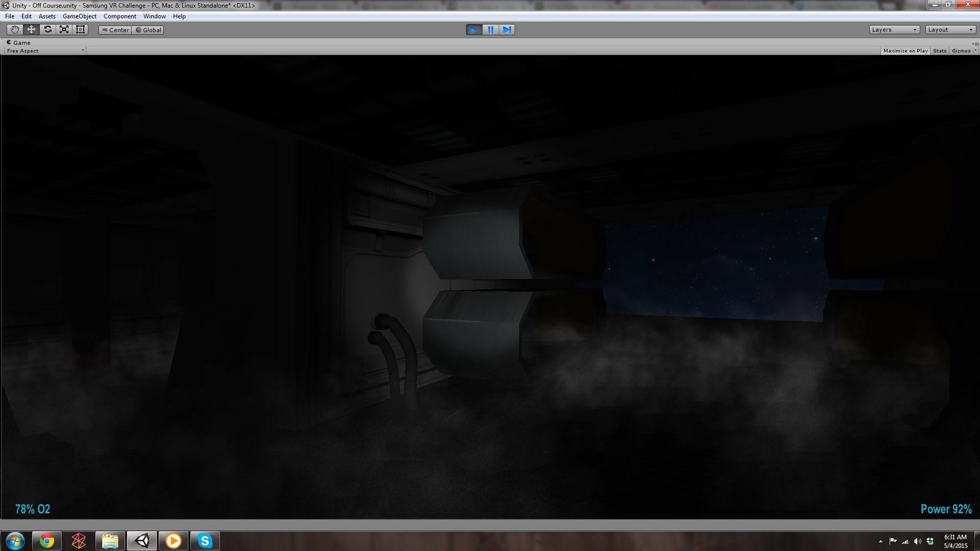This screenshot has height=551, width=980.
Task: Select the Move tool
Action: click(x=31, y=30)
